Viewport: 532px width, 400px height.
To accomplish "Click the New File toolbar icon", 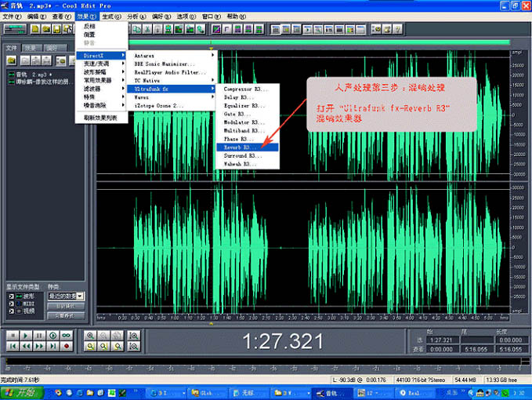I will tap(34, 29).
